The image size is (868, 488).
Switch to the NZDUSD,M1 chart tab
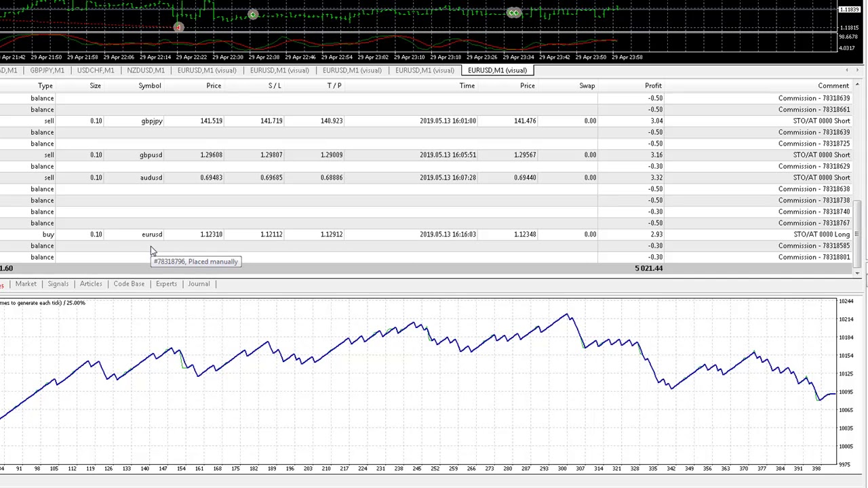(x=146, y=70)
